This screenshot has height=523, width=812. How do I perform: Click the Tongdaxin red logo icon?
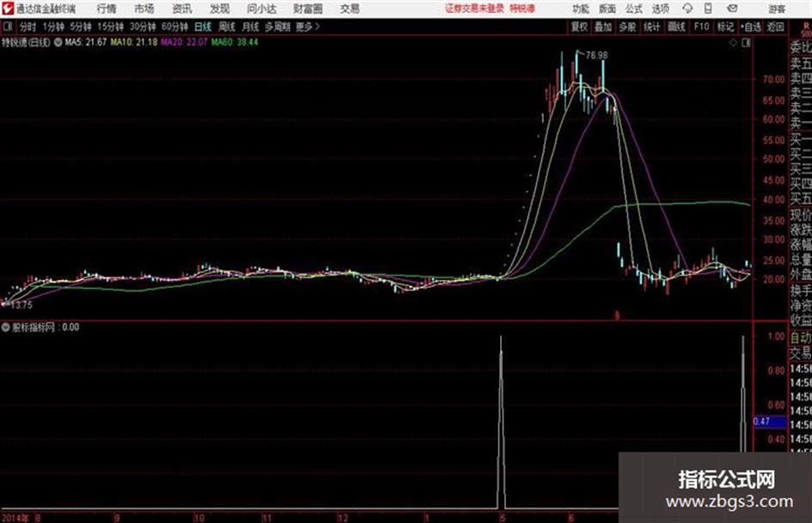[x=7, y=9]
